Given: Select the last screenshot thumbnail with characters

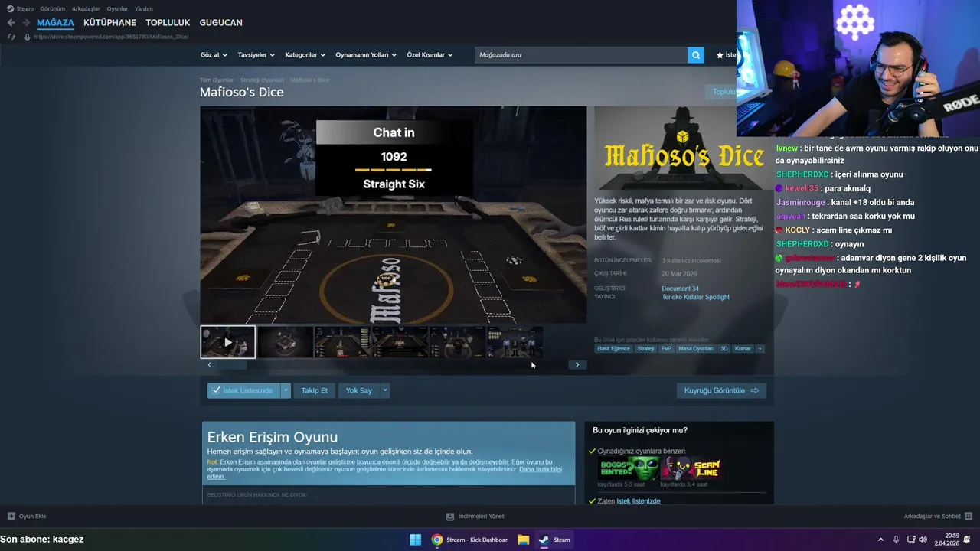Looking at the screenshot, I should click(514, 342).
